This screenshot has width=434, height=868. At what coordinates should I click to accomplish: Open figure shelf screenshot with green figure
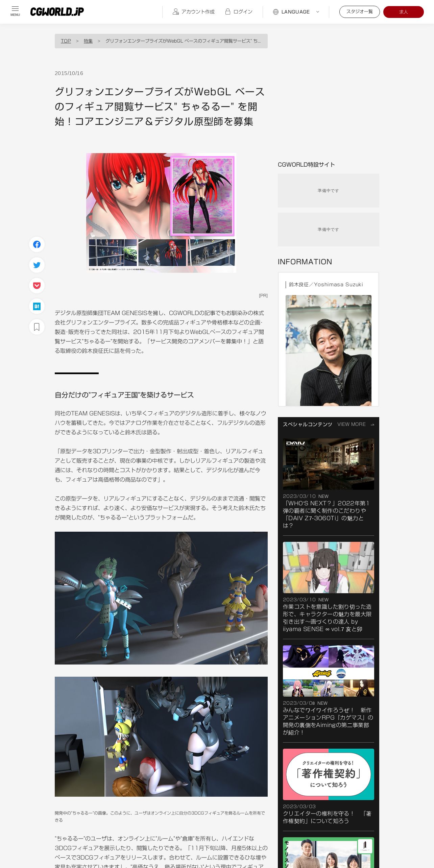point(161,598)
